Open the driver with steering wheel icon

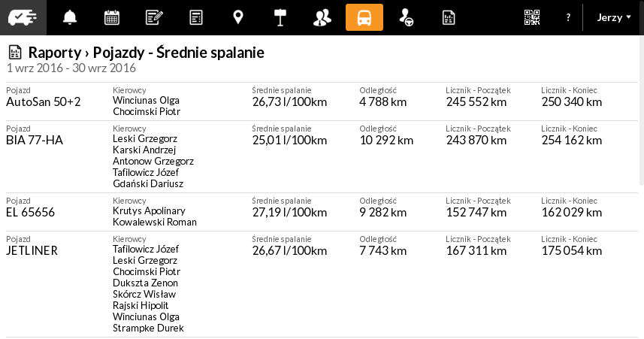(x=407, y=17)
